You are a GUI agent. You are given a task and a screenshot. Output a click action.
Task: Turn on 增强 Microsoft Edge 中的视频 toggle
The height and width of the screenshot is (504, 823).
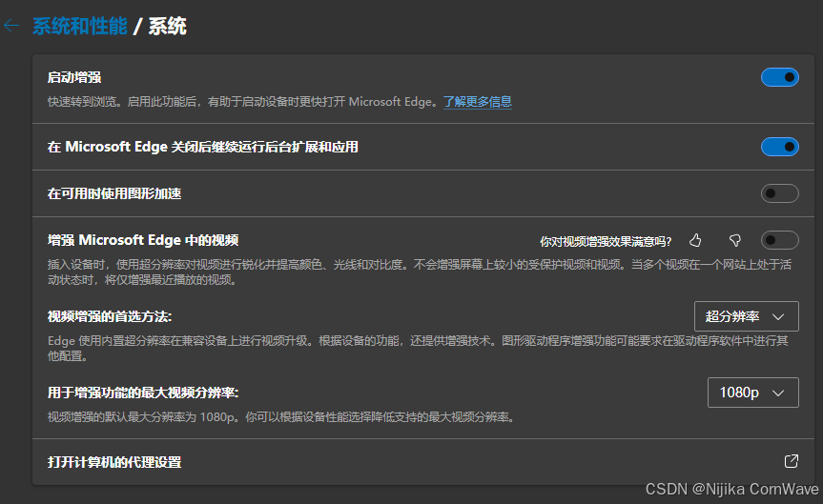[x=780, y=240]
